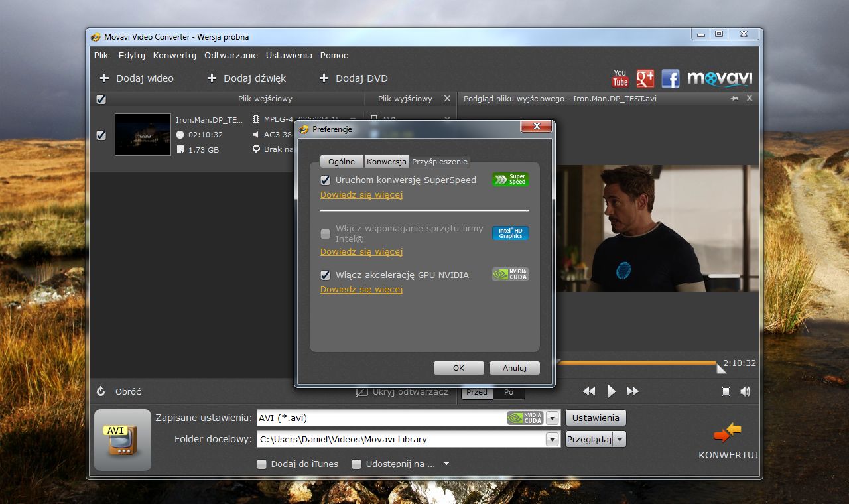
Task: Click the clock duration icon 02:10:32
Action: coord(180,135)
